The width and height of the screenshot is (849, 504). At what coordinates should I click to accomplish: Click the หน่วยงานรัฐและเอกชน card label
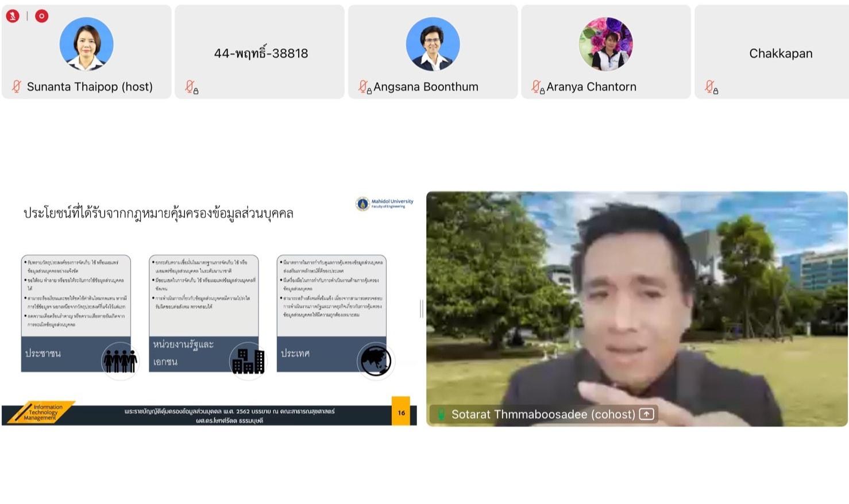tap(183, 352)
